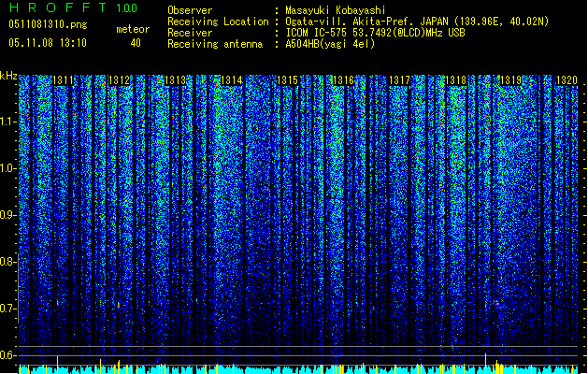Click the 0.7 kHz axis tick label

pyautogui.click(x=8, y=309)
